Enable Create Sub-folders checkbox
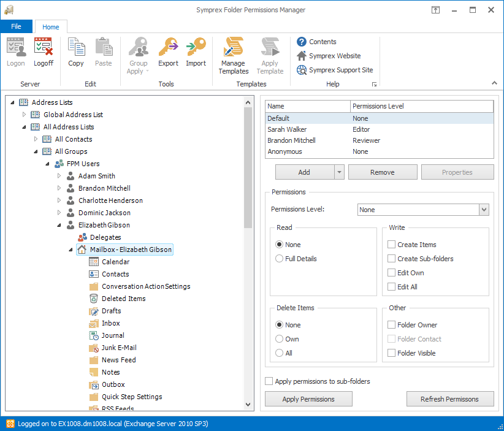The height and width of the screenshot is (431, 504). coord(391,259)
